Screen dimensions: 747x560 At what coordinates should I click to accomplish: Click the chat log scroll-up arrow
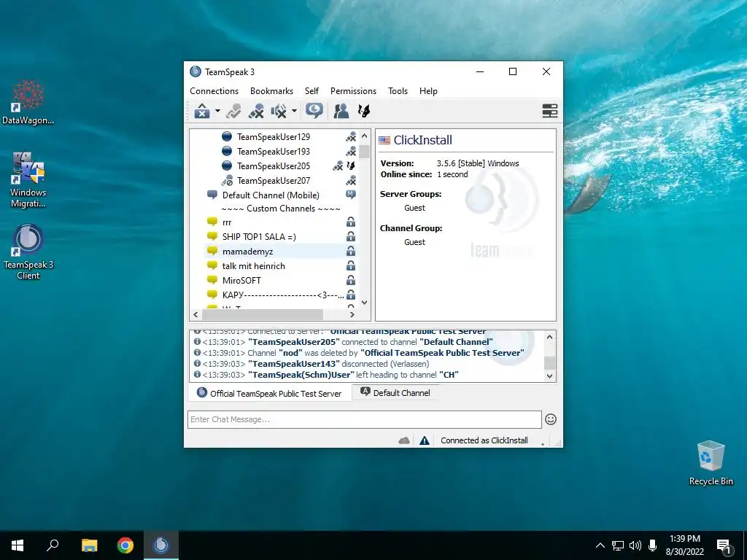[x=549, y=337]
